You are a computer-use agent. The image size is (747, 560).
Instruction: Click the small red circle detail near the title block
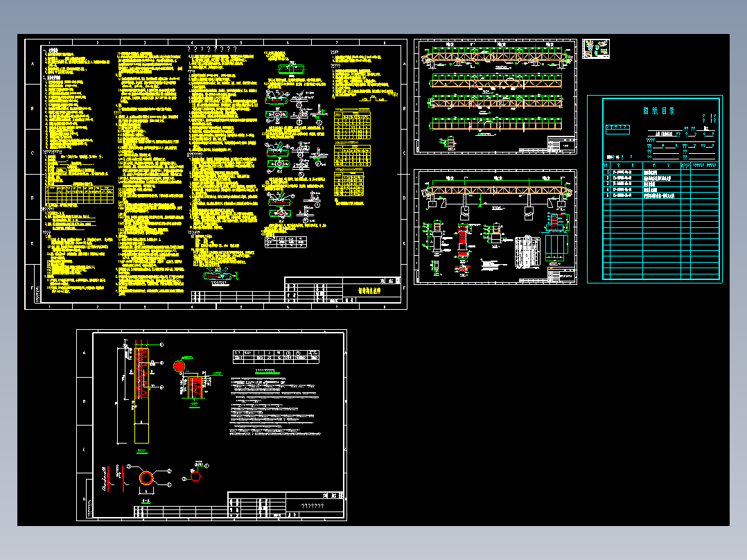196,477
